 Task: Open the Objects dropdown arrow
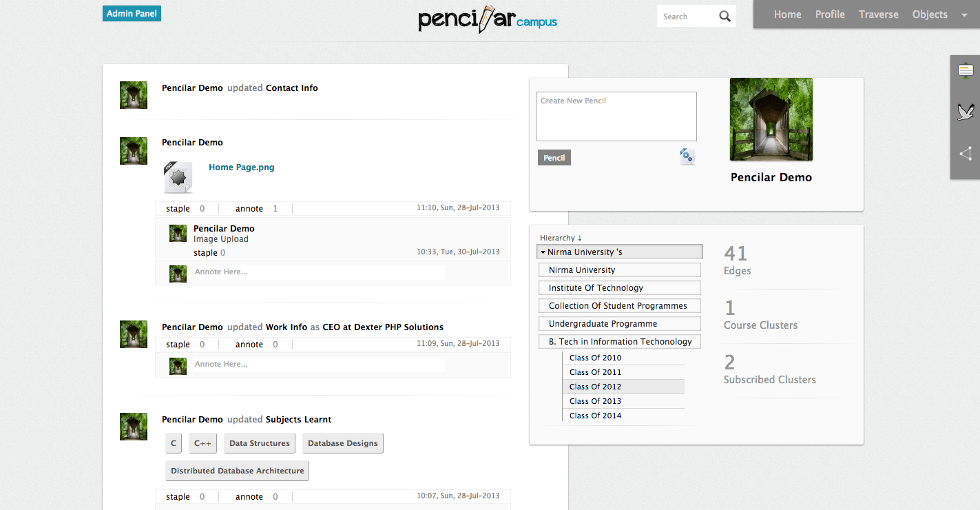click(x=963, y=15)
